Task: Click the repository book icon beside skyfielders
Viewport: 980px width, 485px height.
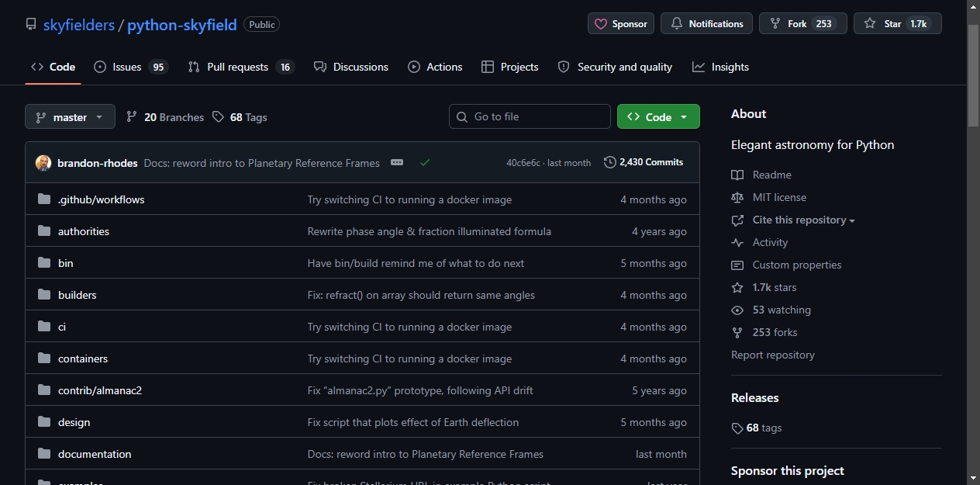Action: click(31, 24)
